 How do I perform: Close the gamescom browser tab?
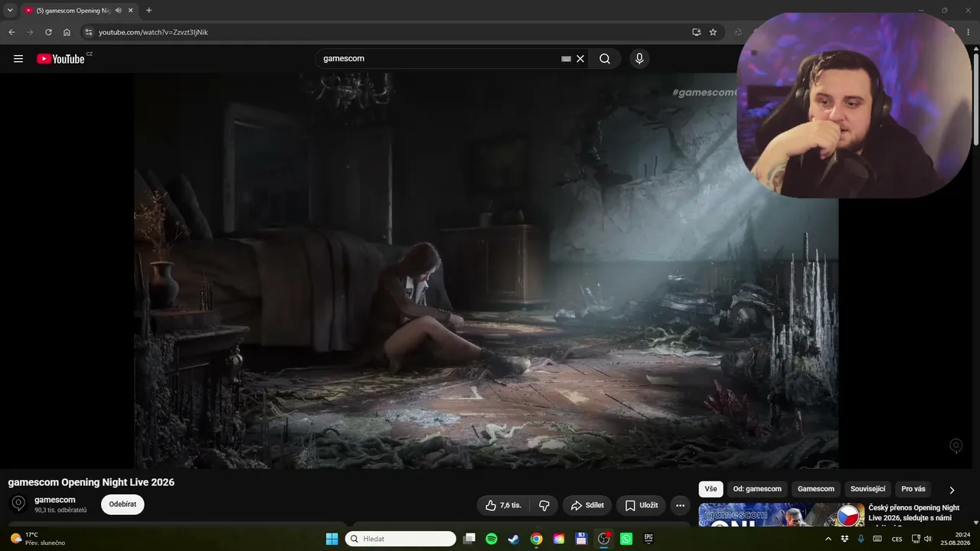tap(131, 11)
